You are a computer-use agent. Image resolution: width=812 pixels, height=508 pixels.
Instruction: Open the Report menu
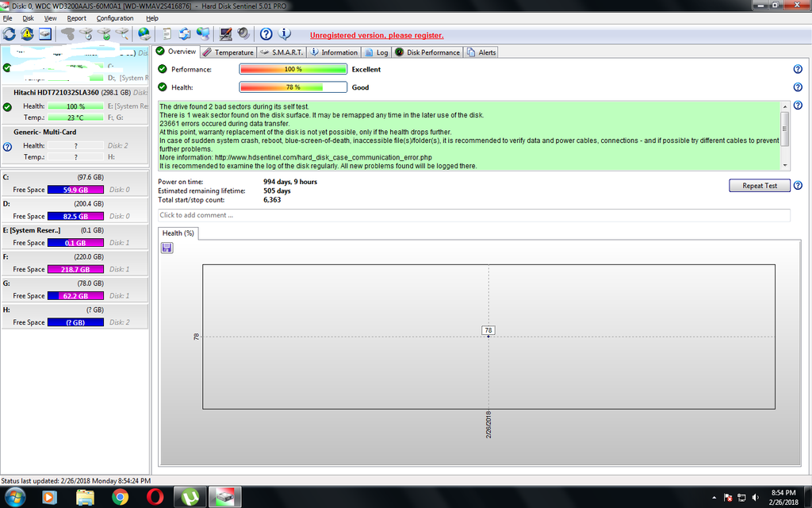coord(77,18)
